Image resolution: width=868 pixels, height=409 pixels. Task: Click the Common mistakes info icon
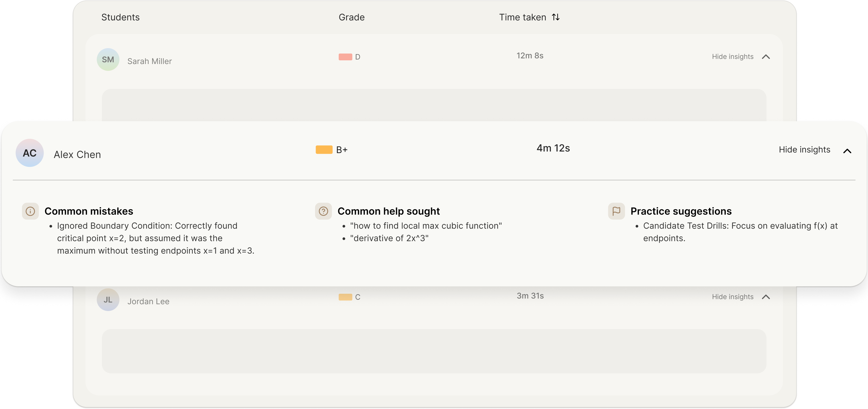click(30, 211)
